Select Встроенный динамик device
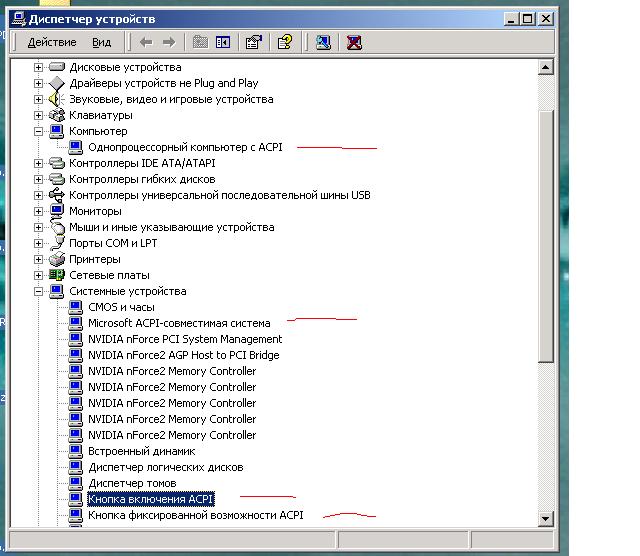 [x=142, y=451]
